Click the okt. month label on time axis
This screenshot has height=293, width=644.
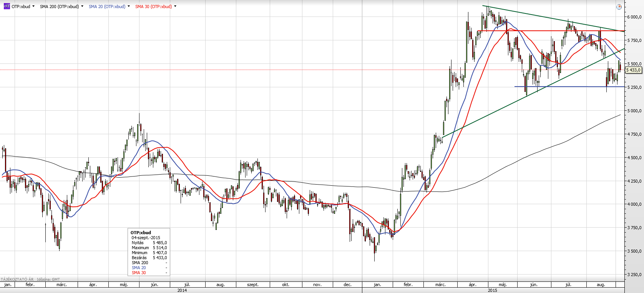[x=285, y=285]
